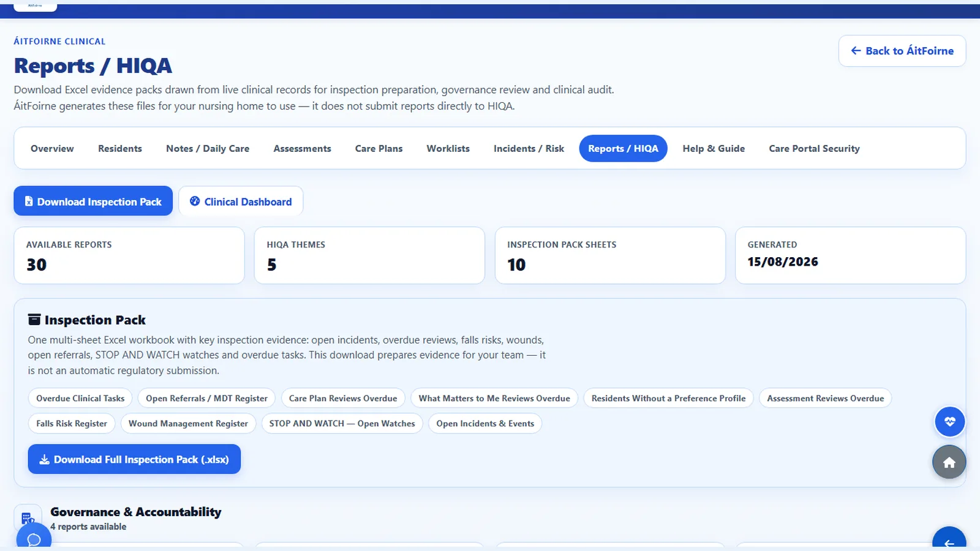Select the Assessments tab
This screenshot has width=980, height=551.
(303, 149)
